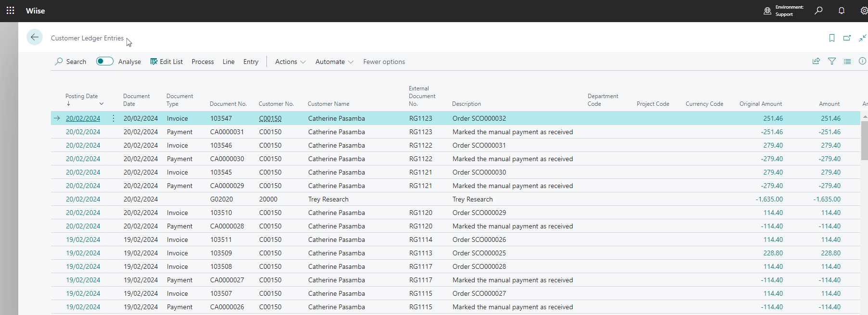
Task: Click the search magnifier in top bar
Action: 818,11
